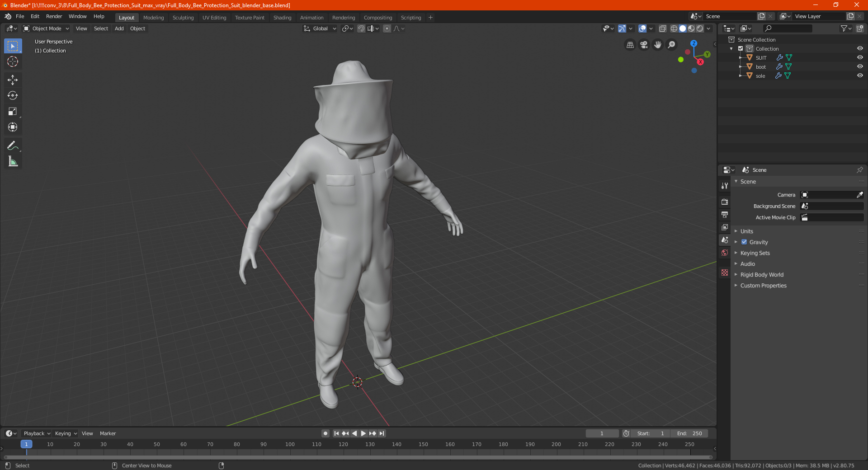Switch to rendered viewport shading

tap(700, 28)
